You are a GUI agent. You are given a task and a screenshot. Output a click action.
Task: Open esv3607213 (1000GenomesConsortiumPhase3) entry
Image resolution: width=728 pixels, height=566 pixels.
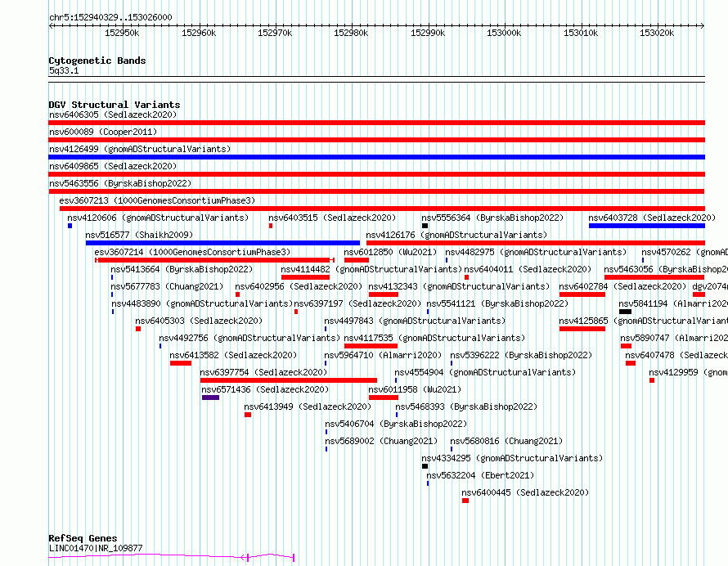pos(157,200)
